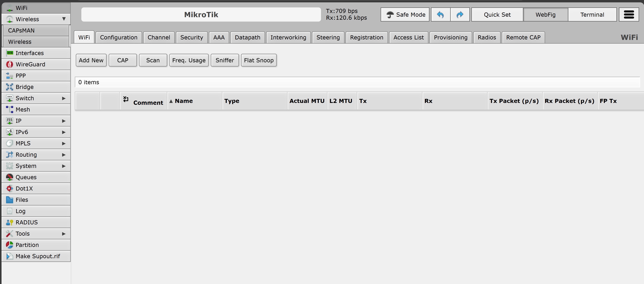
Task: Switch to the Access List tab
Action: (409, 38)
